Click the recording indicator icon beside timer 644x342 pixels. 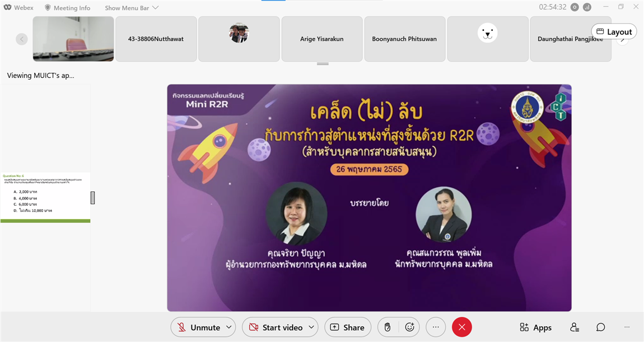[575, 7]
